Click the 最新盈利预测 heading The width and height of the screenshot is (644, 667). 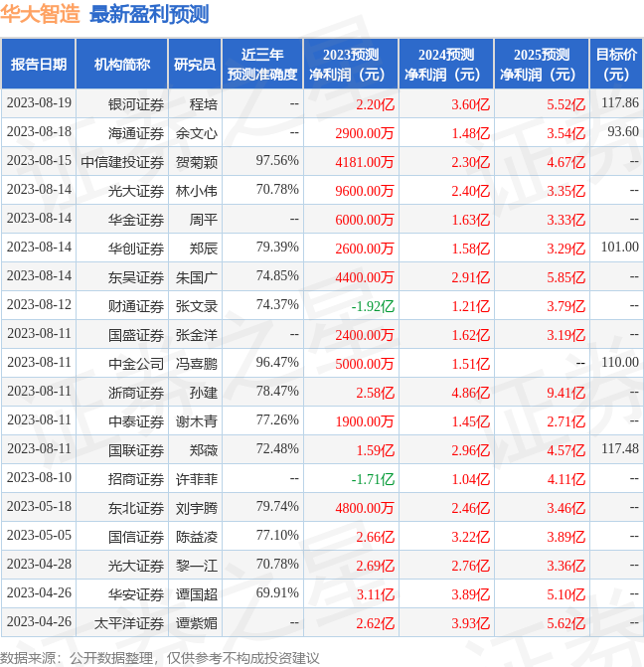click(149, 14)
